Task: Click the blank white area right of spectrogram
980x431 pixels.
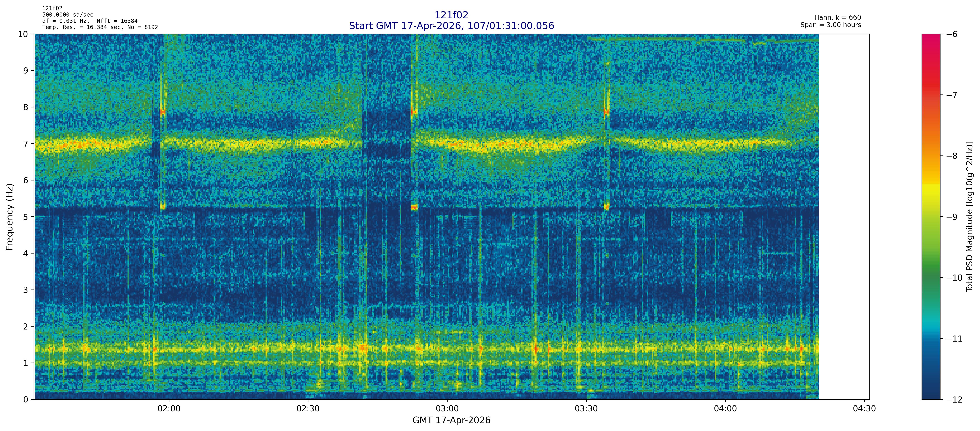Action: tap(844, 213)
